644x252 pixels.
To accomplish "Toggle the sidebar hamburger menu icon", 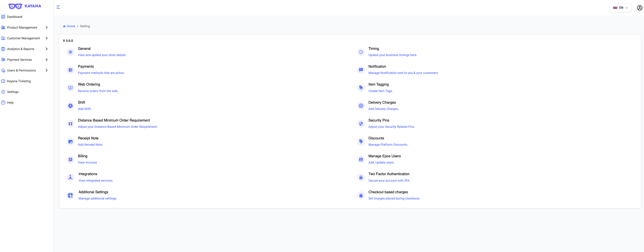I will pyautogui.click(x=58, y=7).
